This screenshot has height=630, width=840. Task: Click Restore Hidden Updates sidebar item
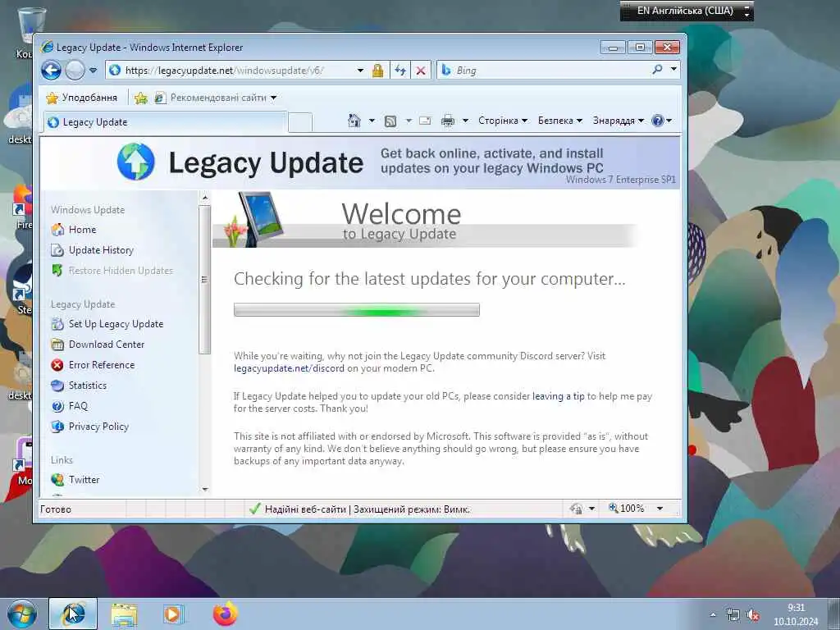[x=121, y=271]
